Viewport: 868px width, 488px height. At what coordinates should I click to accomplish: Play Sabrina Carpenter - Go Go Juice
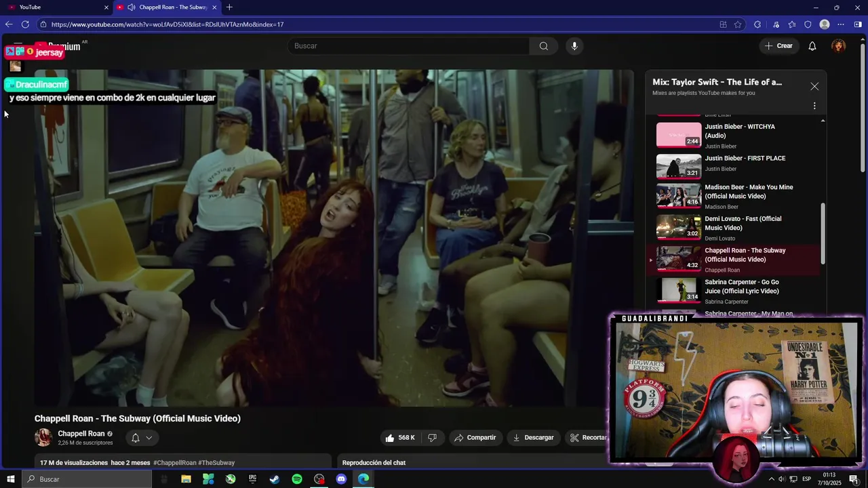pyautogui.click(x=737, y=291)
